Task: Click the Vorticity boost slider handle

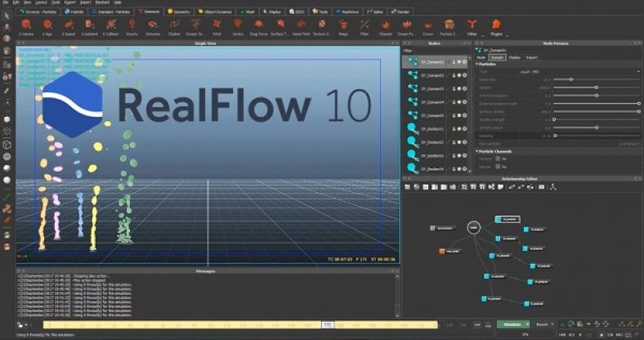Action: (x=597, y=127)
